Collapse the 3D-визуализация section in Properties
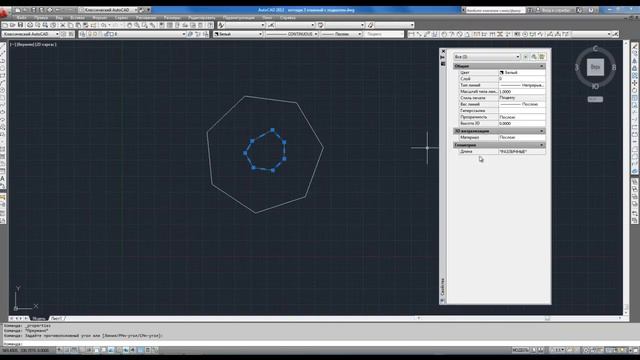This screenshot has width=640, height=360. [x=542, y=131]
